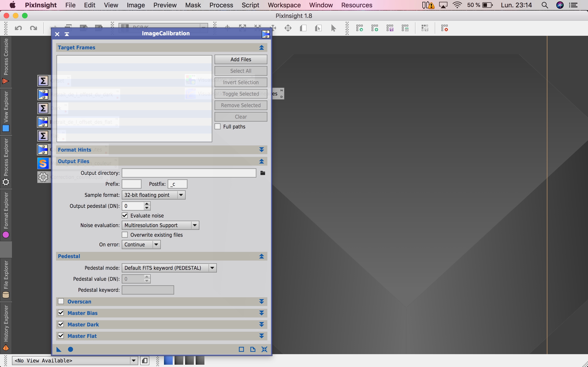The image size is (588, 367).
Task: Open the Process Console side tab
Action: pos(6,61)
